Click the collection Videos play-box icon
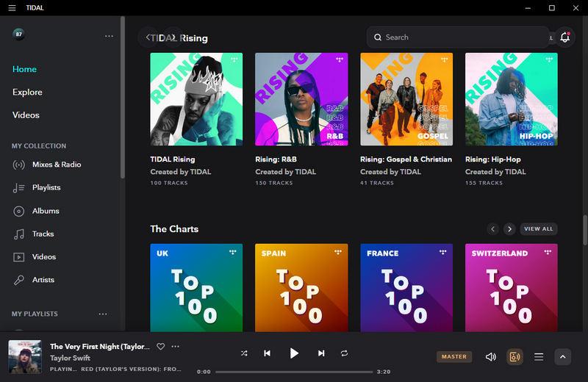The image size is (588, 382). 19,257
